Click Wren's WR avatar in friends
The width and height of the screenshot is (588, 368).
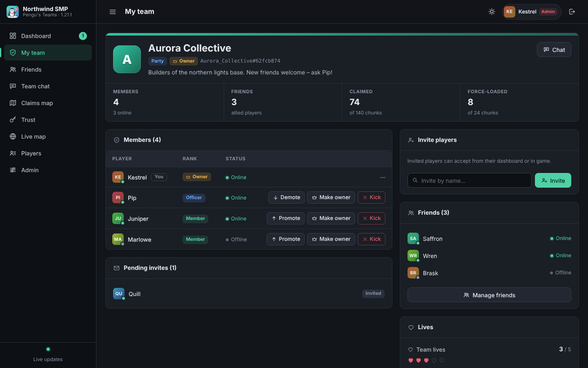click(413, 256)
